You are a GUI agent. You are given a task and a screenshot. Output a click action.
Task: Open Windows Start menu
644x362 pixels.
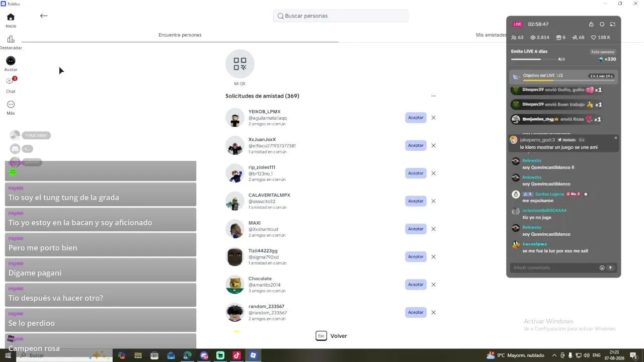[x=8, y=355]
